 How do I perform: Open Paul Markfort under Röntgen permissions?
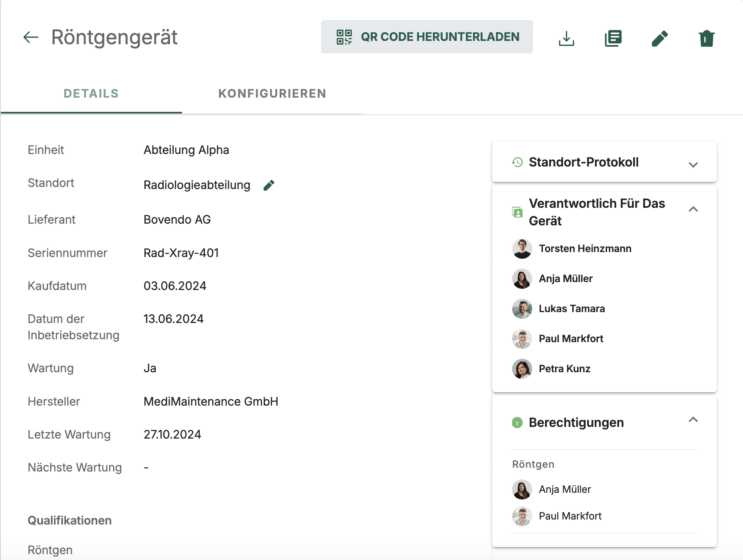point(570,516)
